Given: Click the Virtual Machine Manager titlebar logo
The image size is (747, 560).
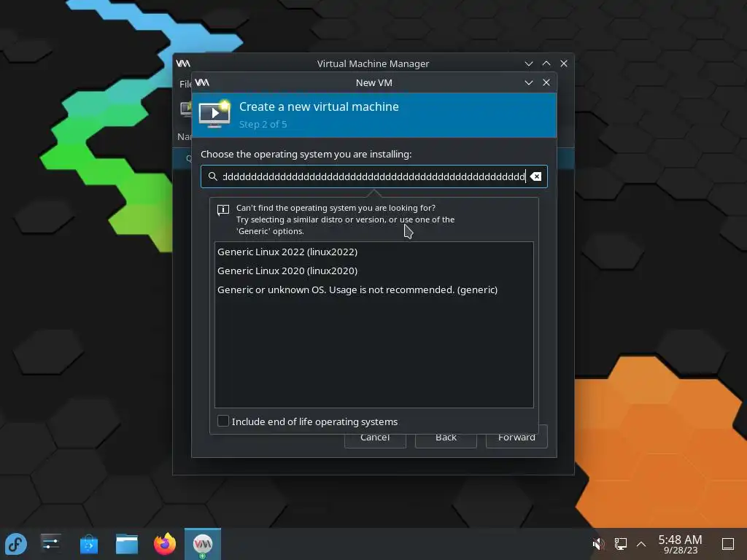Looking at the screenshot, I should click(183, 63).
